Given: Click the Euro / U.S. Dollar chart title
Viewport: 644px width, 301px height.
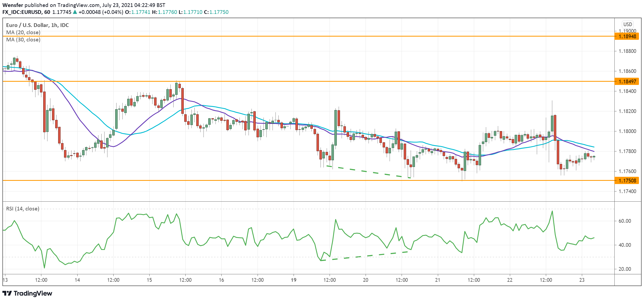Looking at the screenshot, I should point(37,25).
